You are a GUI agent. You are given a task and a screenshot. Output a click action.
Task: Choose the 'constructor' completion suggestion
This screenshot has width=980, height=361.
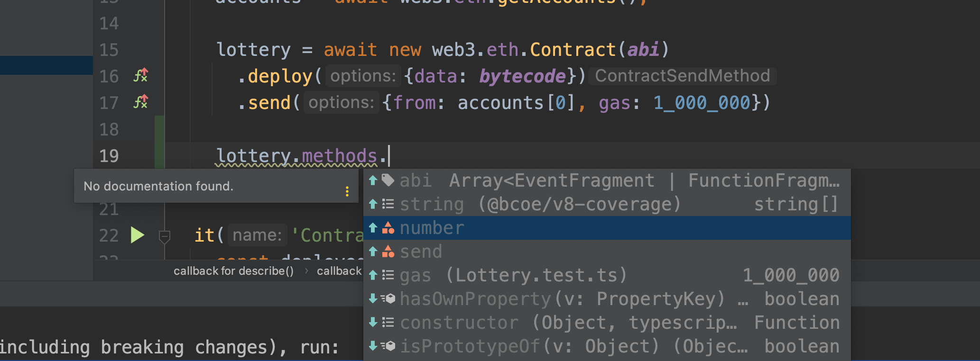tap(607, 323)
